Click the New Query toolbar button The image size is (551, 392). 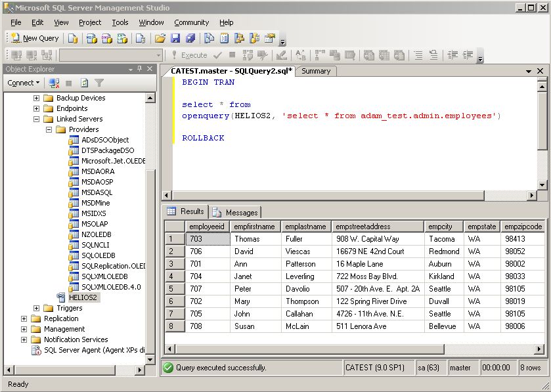point(35,38)
